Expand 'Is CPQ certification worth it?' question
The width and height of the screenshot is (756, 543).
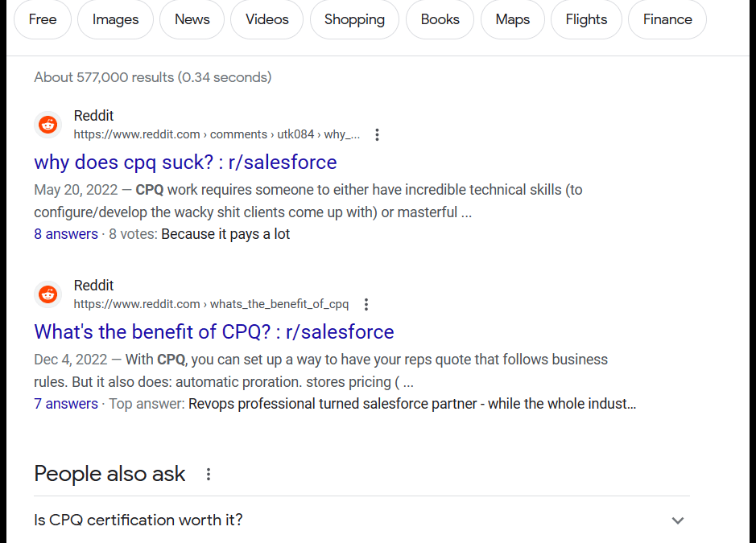click(677, 520)
